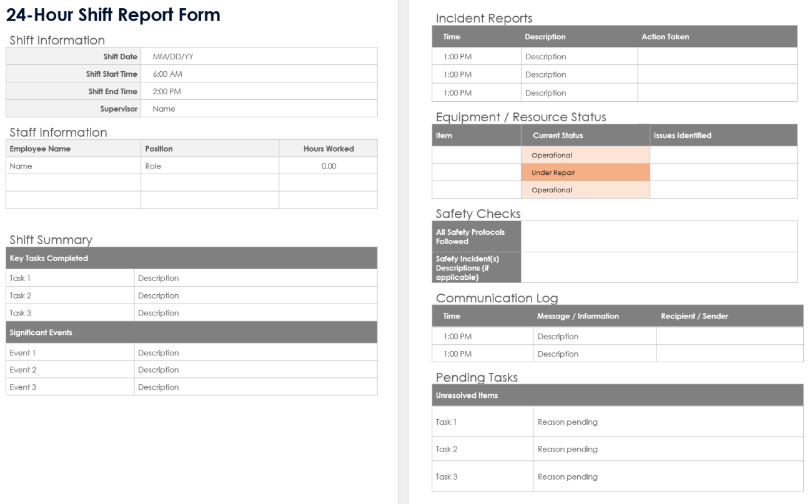Click the 24-Hour Shift Report Form title

coord(113,16)
